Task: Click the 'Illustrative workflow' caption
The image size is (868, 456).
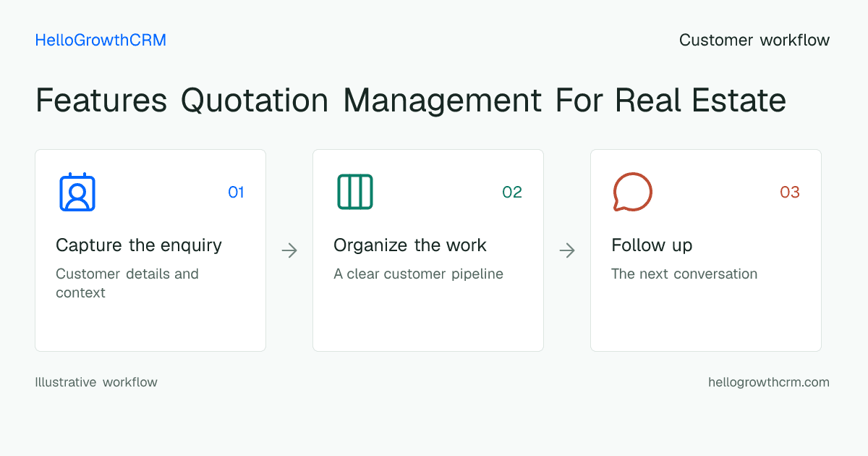Action: tap(96, 382)
